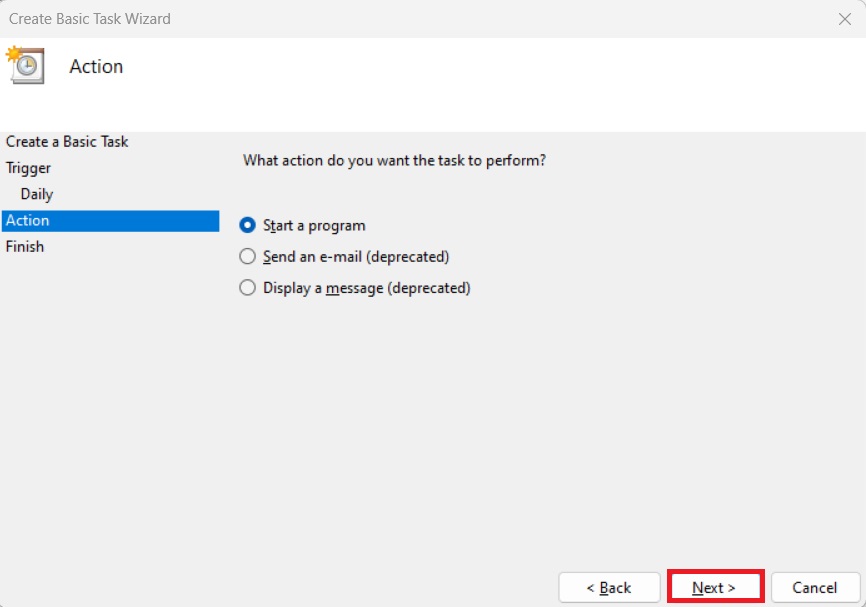Screen dimensions: 866x607
Task: Click the large Action heading text
Action: pos(96,67)
